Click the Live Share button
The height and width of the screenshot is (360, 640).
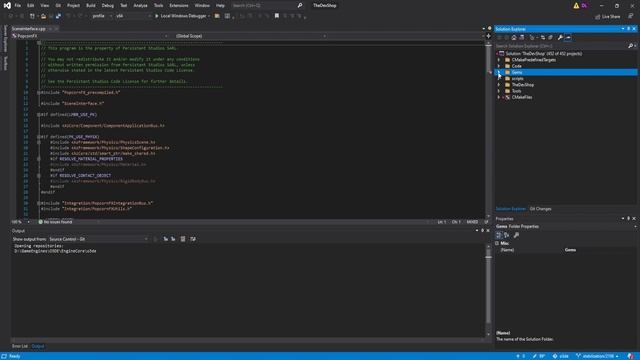tap(607, 16)
